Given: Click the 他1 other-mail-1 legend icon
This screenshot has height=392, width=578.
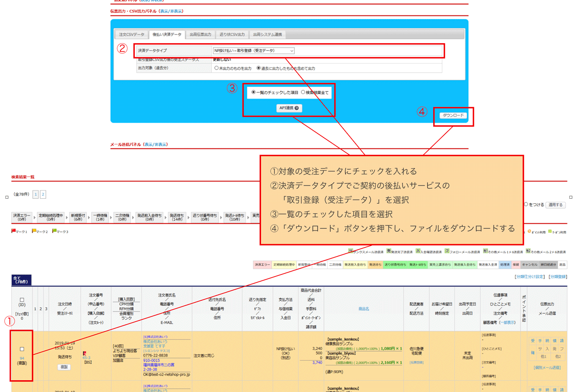Looking at the screenshot, I should coord(485,251).
